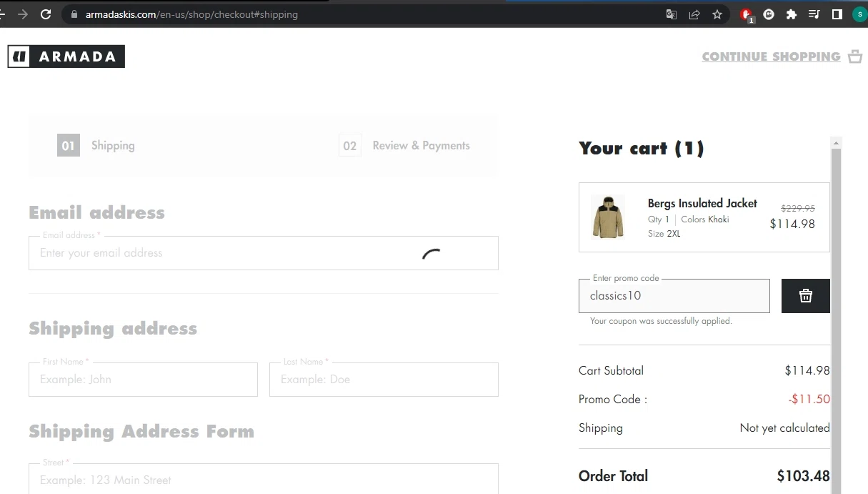
Task: Click the Continue Shopping link
Action: click(x=771, y=56)
